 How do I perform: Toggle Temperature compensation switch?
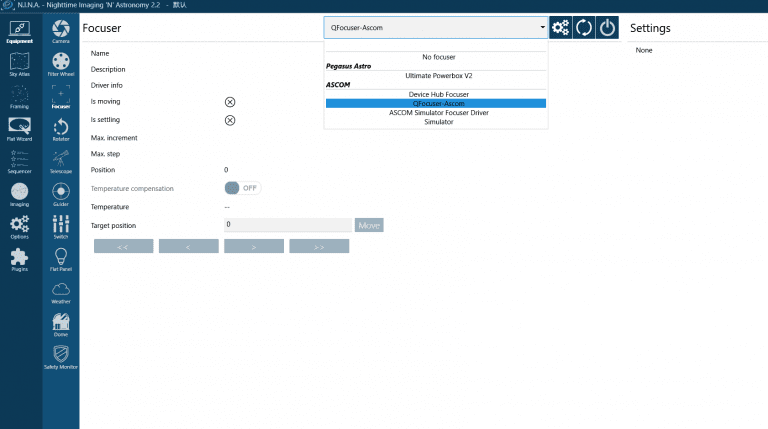pos(242,188)
